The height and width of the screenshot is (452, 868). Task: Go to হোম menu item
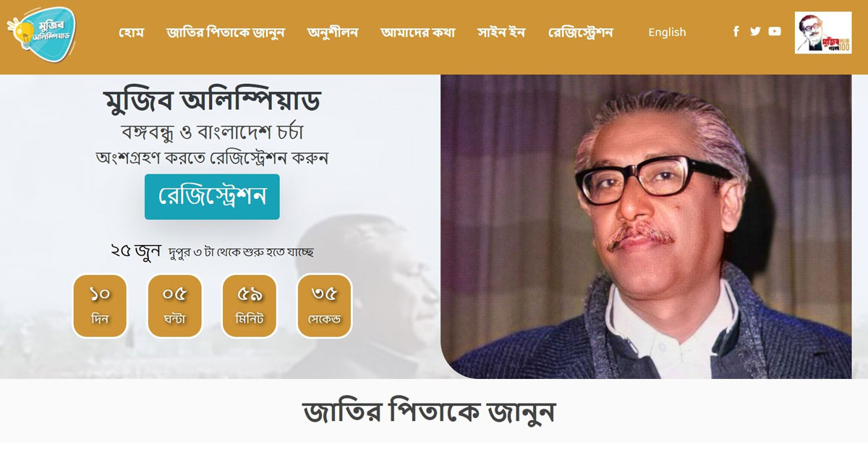(132, 33)
